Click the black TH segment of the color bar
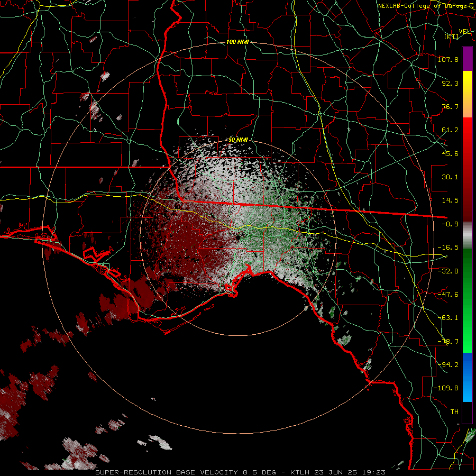Screen dimensions: 476x476 coord(467,412)
